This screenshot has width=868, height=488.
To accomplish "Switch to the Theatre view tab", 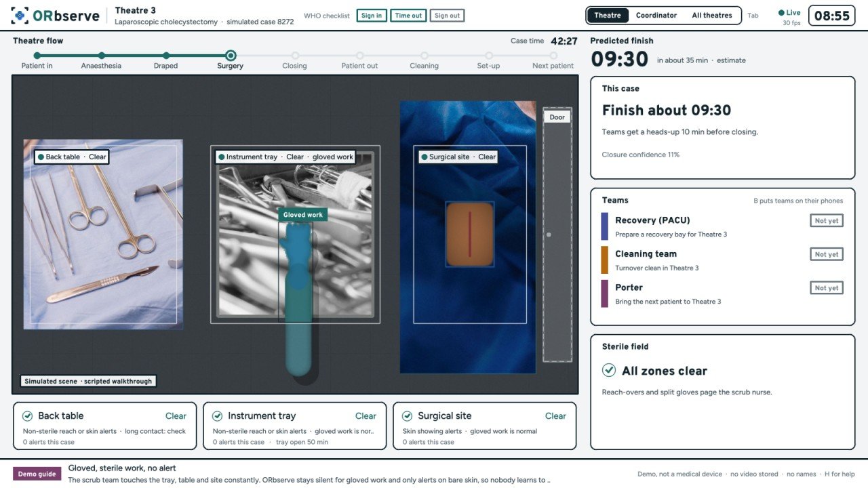I will [608, 16].
